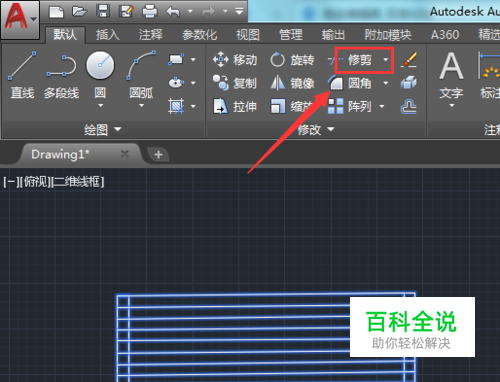Customize the Quick Access toolbar dropdown
This screenshot has height=382, width=500.
point(239,12)
